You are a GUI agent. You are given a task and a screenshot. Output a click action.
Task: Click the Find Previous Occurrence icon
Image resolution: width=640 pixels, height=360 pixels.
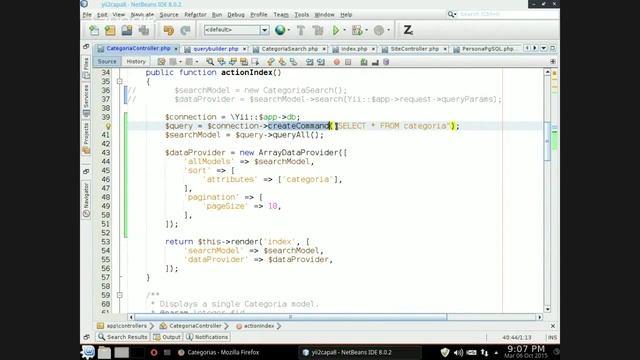221,62
